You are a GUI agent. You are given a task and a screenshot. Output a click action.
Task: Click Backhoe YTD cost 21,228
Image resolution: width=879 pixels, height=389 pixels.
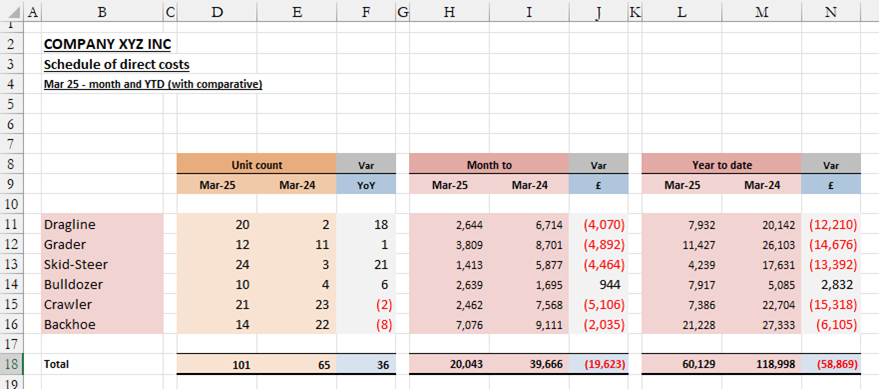pos(682,325)
